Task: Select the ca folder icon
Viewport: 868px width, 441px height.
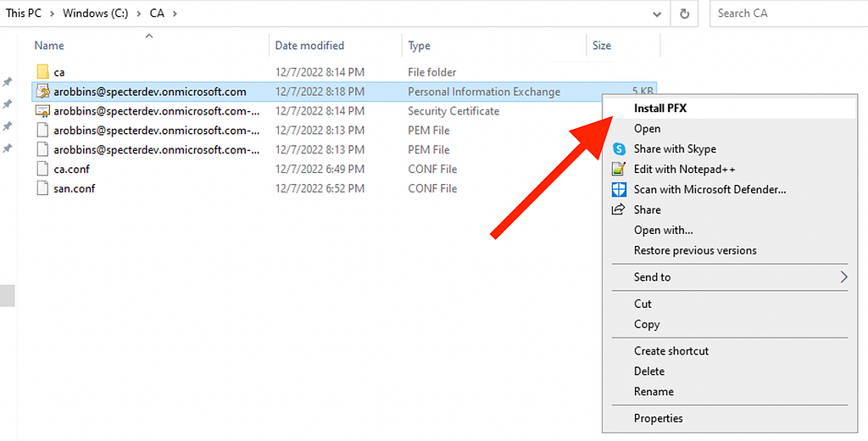Action: click(x=42, y=72)
